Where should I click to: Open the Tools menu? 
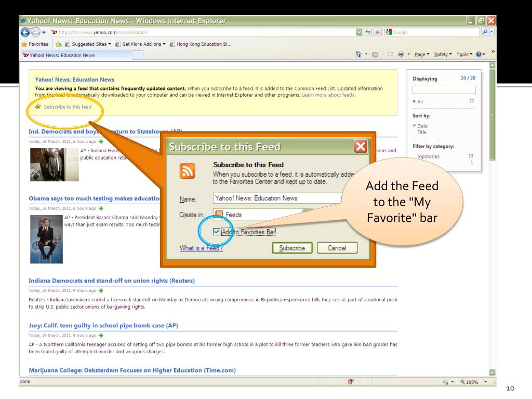(x=464, y=54)
